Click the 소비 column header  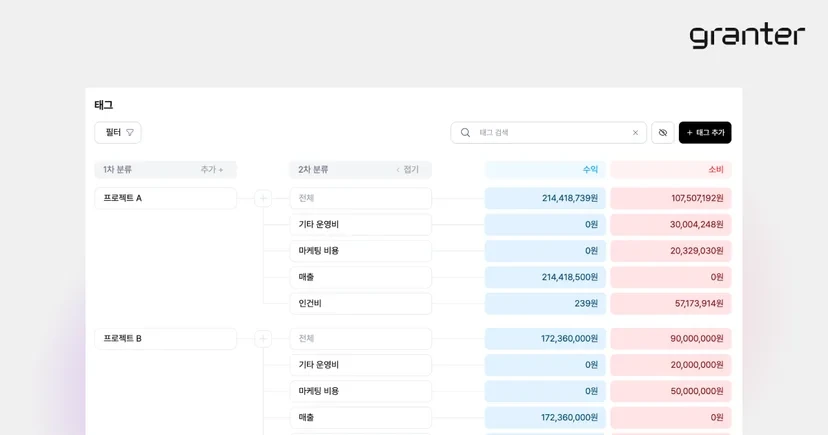(671, 169)
